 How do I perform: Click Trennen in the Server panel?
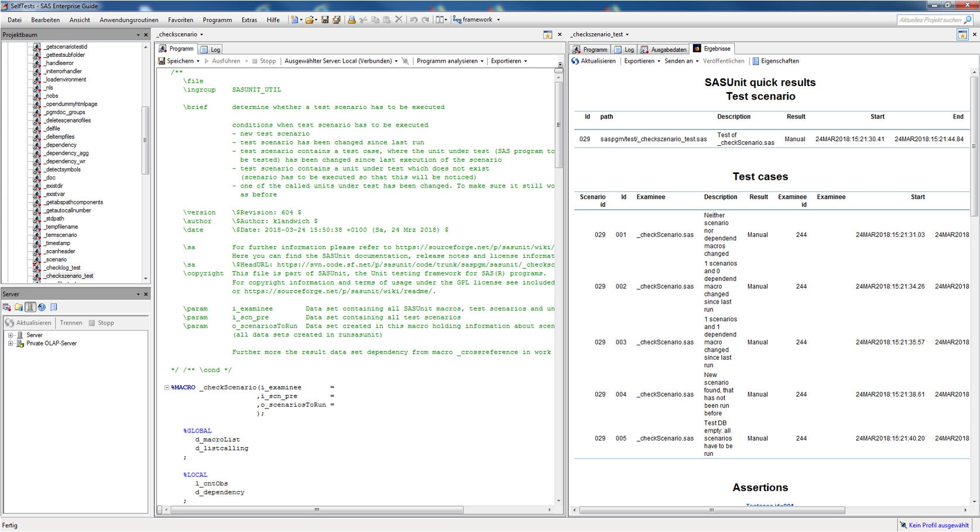(71, 323)
